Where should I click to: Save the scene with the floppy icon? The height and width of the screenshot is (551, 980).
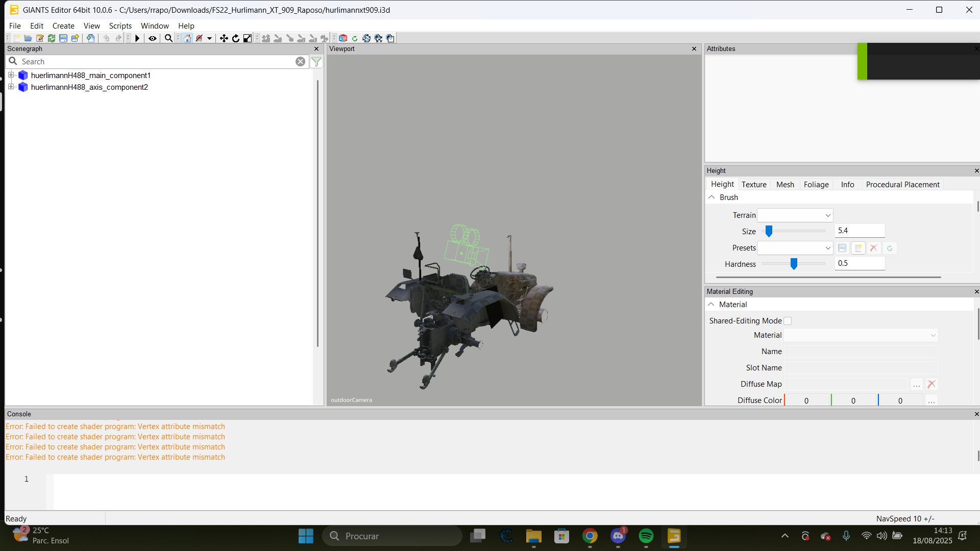click(x=63, y=38)
